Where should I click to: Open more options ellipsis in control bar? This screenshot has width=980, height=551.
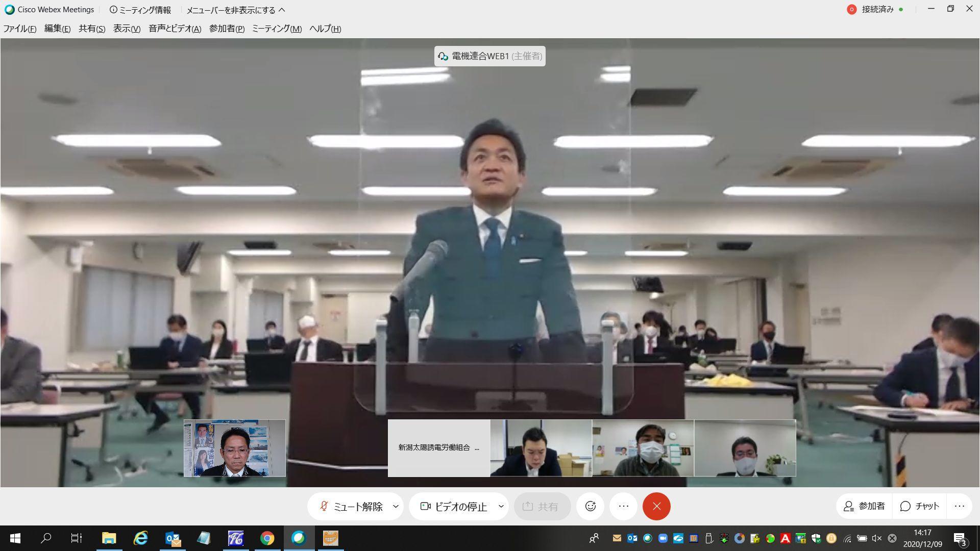[x=623, y=506]
